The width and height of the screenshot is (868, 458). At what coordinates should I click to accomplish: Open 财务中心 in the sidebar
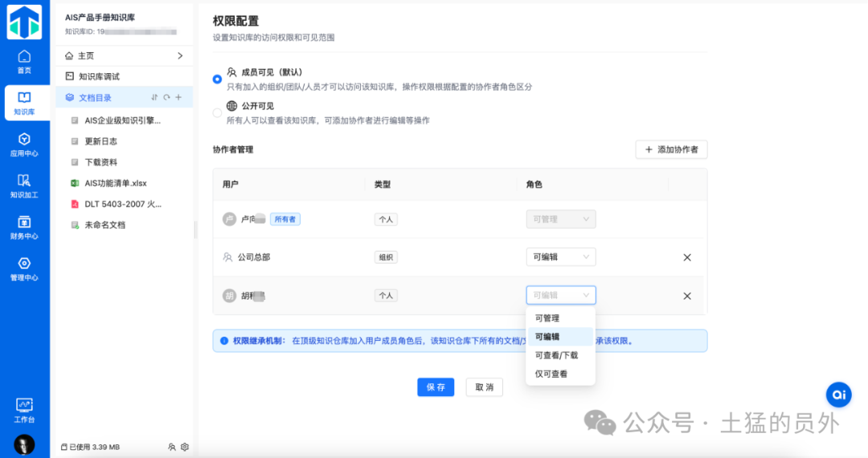click(24, 228)
